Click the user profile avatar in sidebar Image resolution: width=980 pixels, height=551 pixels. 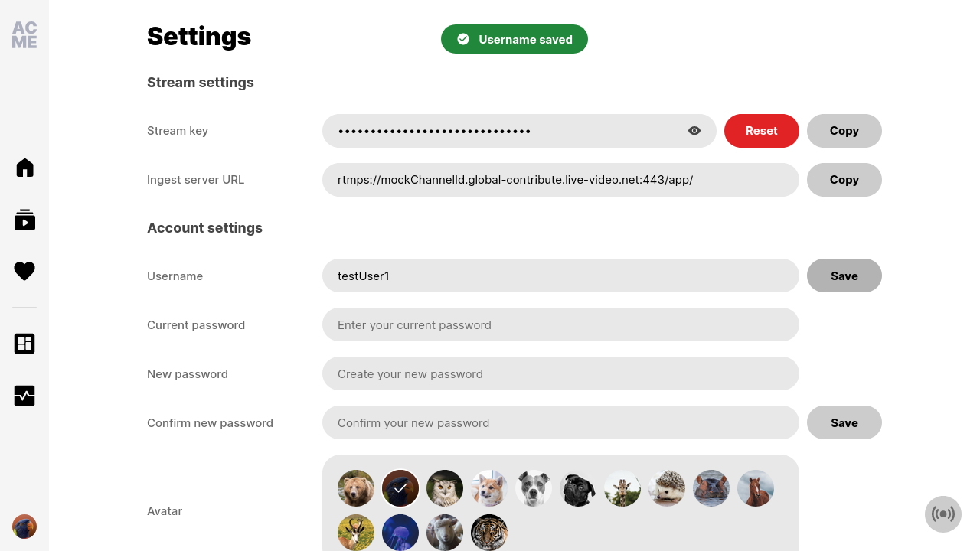pyautogui.click(x=24, y=527)
